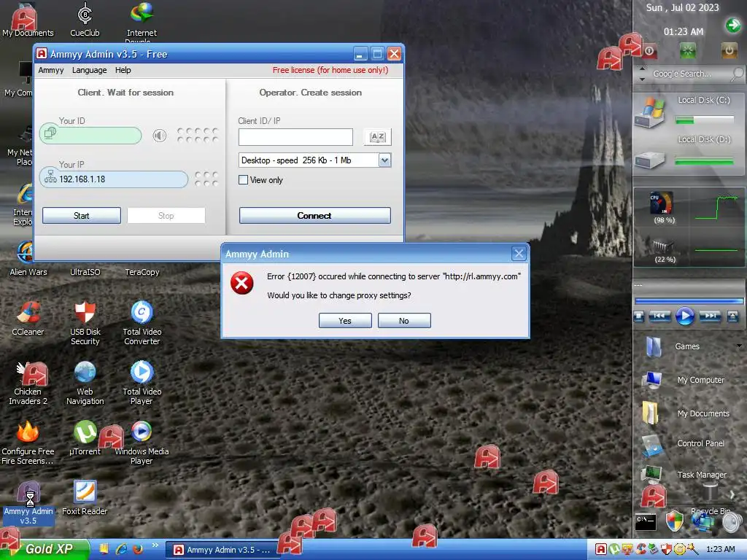Open CueClub desktop icon
Screen dimensions: 747x560
(x=85, y=20)
